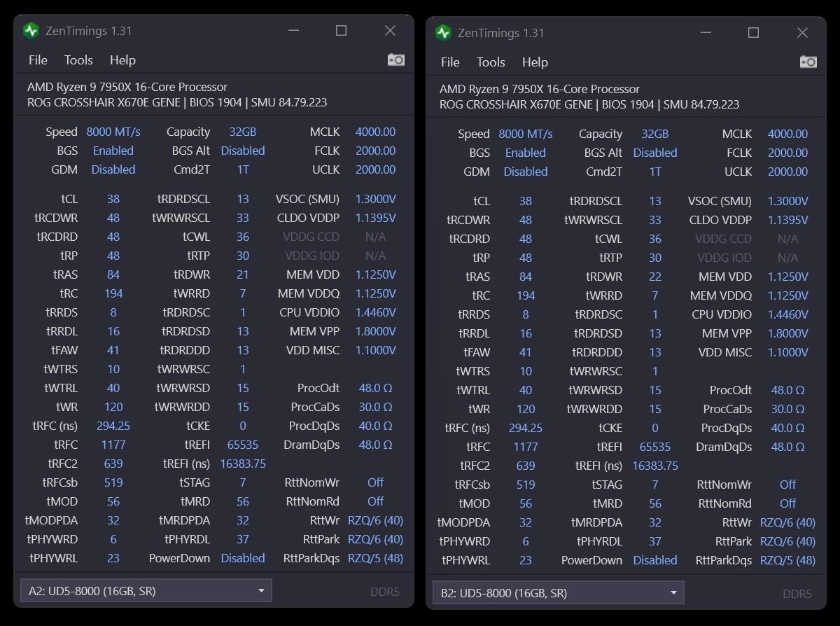
Task: Click ZenTimings app logo in right title bar
Action: click(443, 33)
